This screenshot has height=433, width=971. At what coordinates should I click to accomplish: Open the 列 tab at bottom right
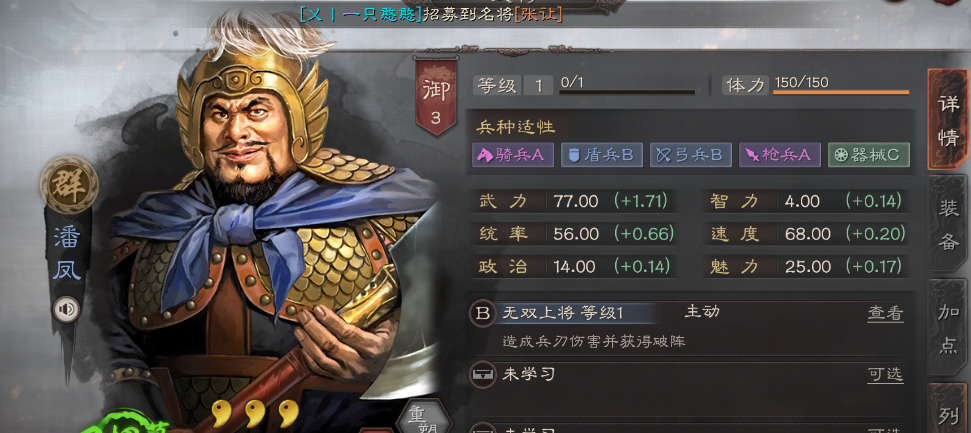[947, 409]
